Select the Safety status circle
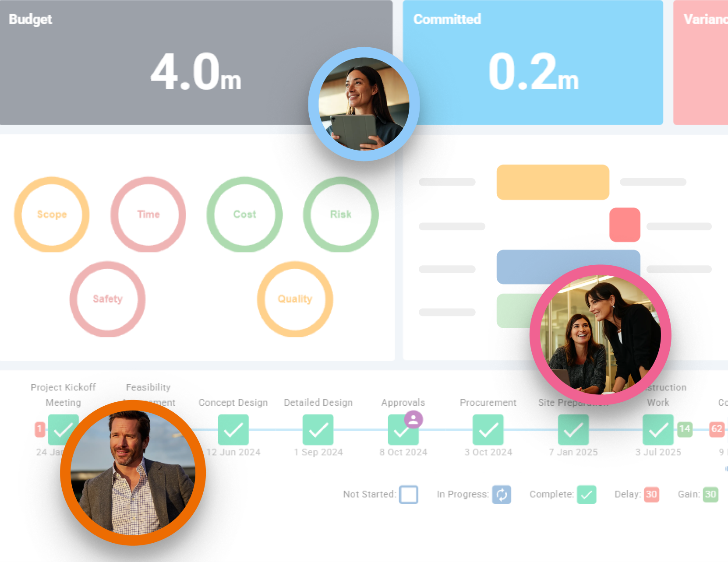 tap(107, 299)
